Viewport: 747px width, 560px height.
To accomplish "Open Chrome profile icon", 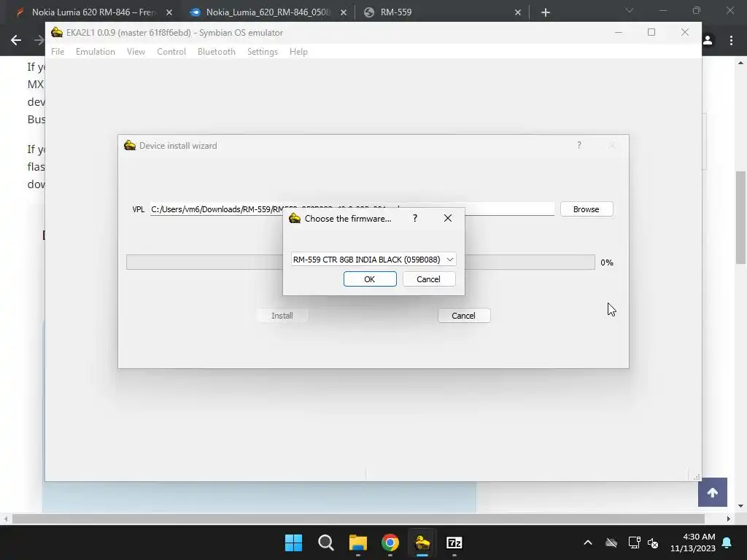I will point(708,41).
